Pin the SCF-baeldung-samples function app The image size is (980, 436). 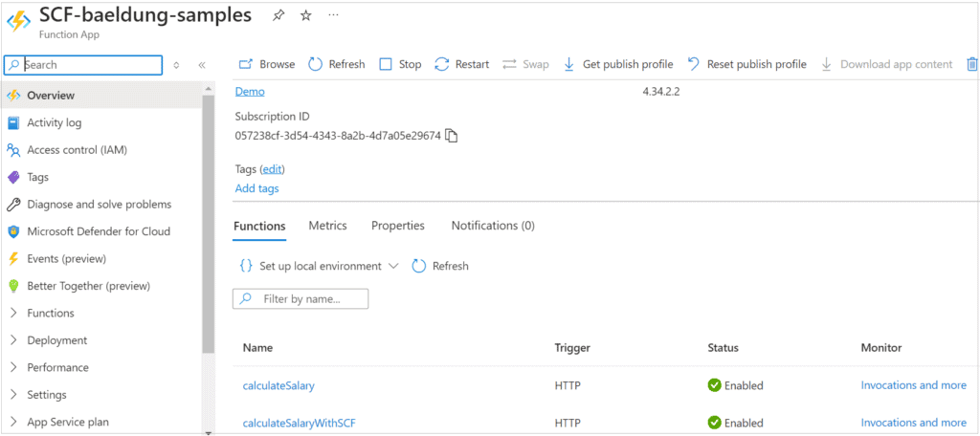(278, 15)
